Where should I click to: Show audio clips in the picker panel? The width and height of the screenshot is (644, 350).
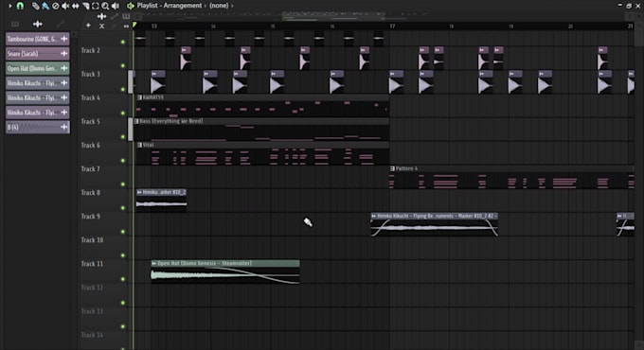coord(37,24)
